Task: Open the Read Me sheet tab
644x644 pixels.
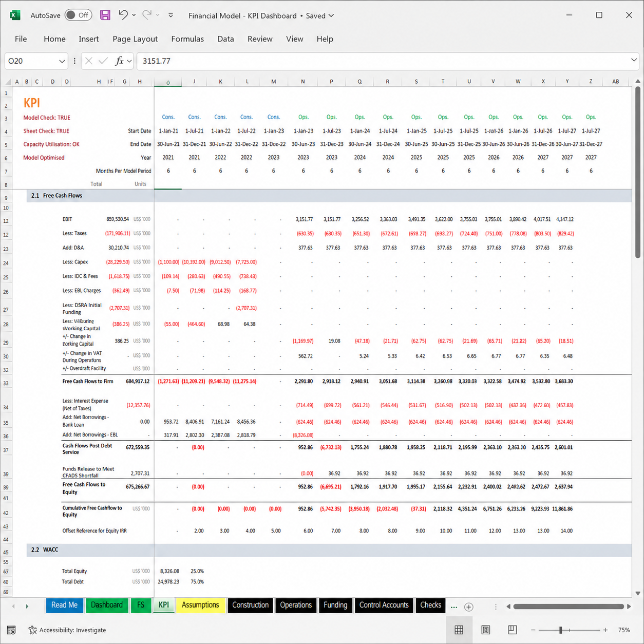Action: click(x=64, y=605)
